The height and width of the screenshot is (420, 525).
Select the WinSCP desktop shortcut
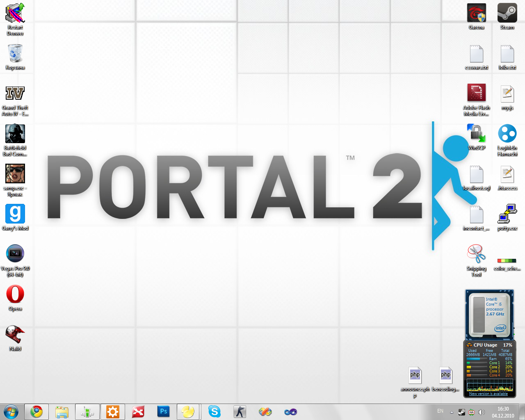477,137
